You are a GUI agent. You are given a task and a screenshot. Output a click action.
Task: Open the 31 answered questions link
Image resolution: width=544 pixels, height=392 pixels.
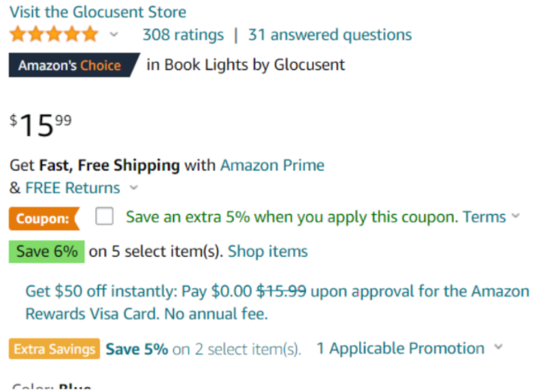(x=330, y=35)
